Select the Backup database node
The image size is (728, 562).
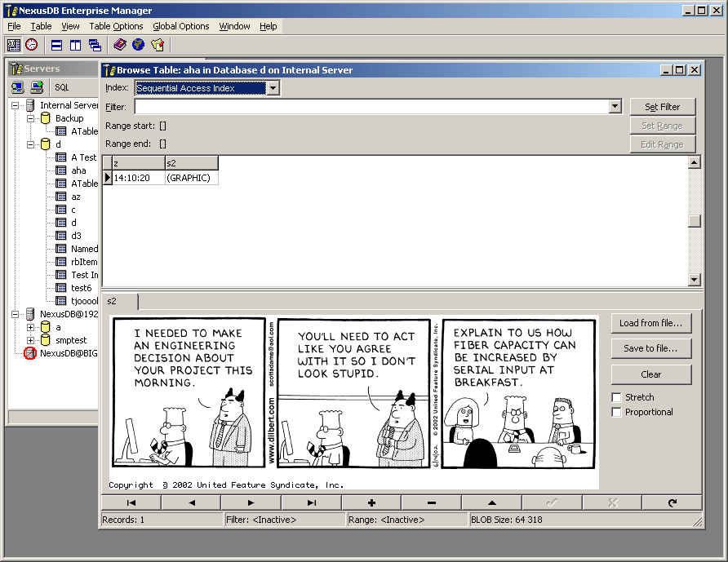(x=69, y=118)
